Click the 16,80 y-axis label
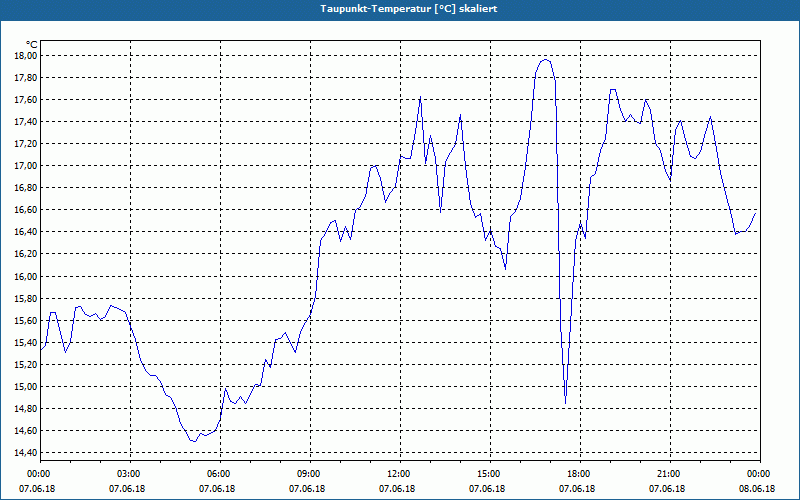This screenshot has height=500, width=800. [27, 188]
